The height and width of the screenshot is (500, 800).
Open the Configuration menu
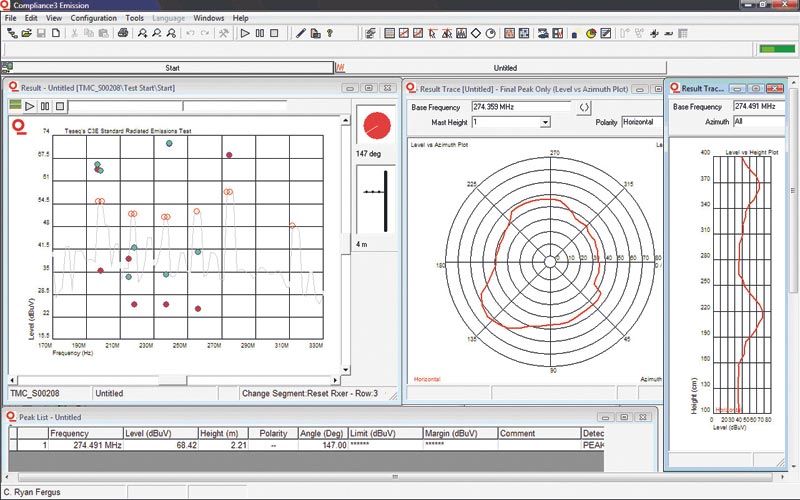tap(93, 18)
